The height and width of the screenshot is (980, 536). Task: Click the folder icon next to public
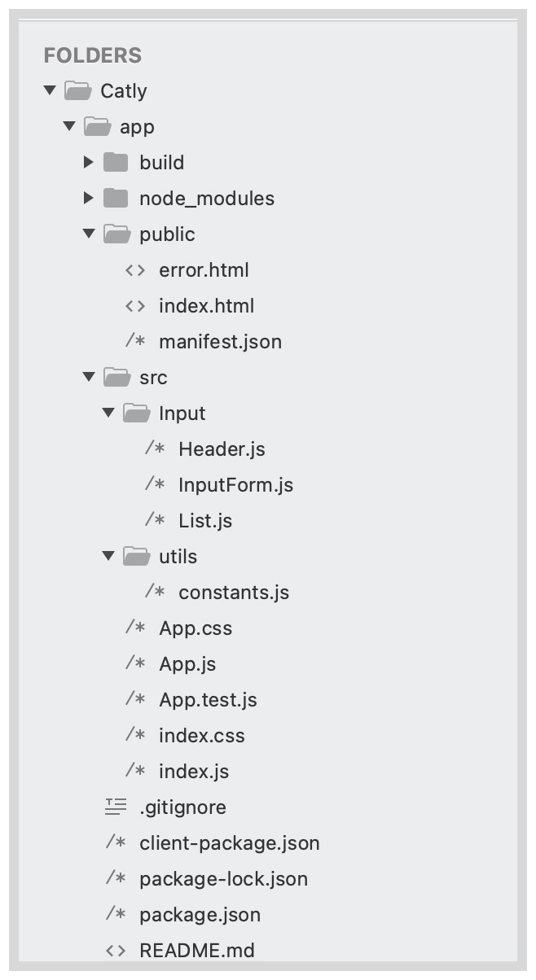[x=116, y=234]
